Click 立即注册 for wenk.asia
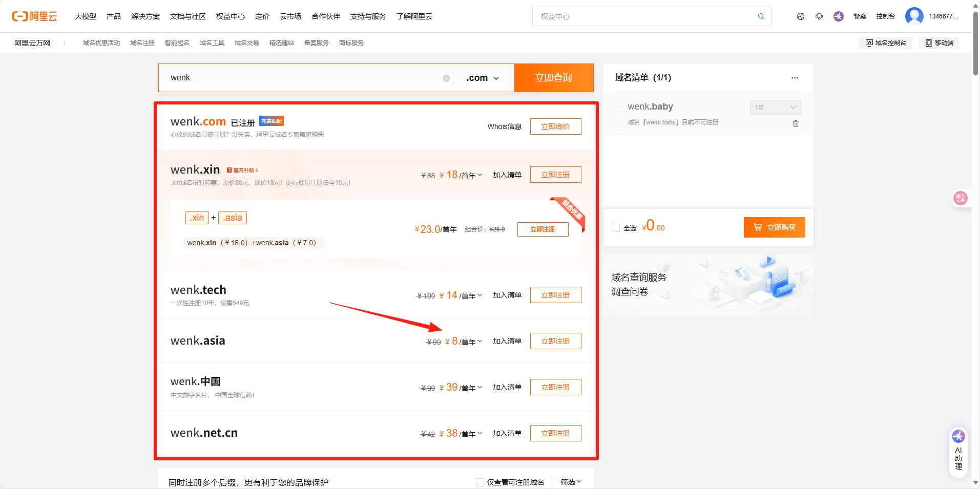 pos(556,341)
